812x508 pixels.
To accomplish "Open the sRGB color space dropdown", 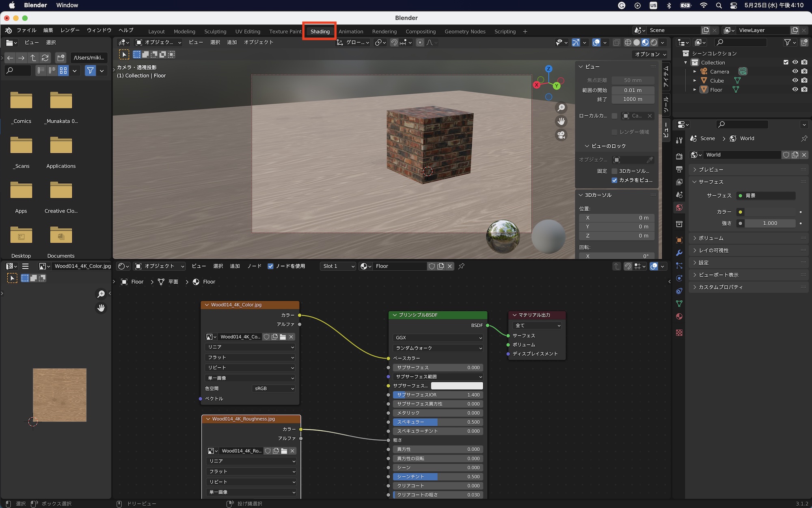I will (274, 389).
